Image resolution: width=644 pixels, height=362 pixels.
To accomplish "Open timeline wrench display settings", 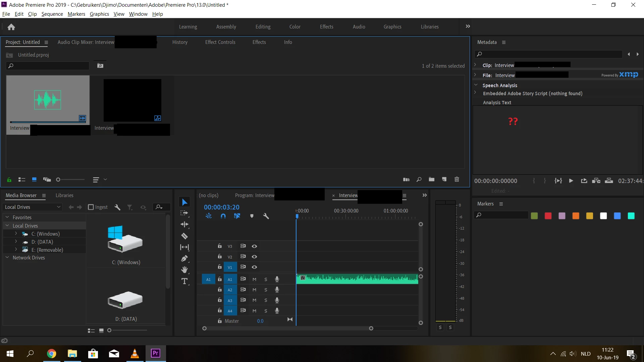I will click(x=266, y=216).
